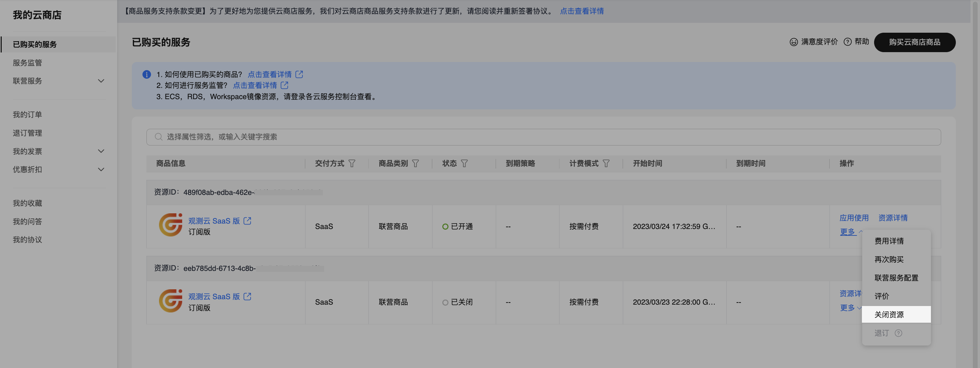Click 购买云商店商品 button
This screenshot has height=368, width=980.
914,42
